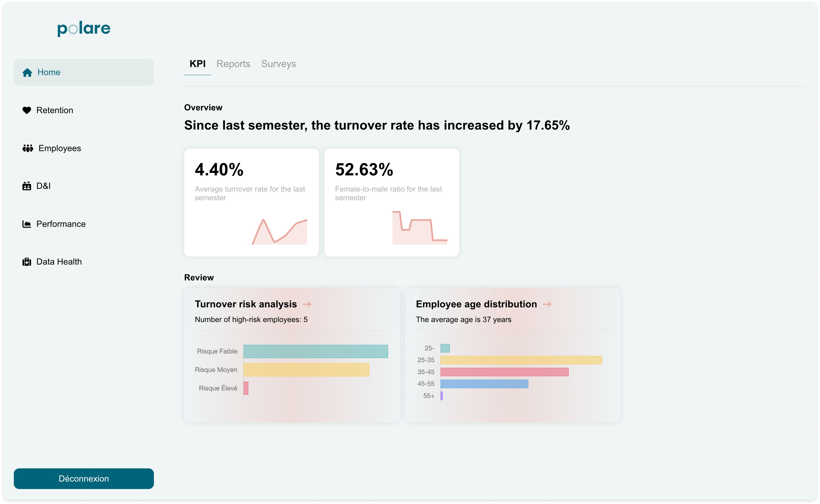The height and width of the screenshot is (504, 820).
Task: Open Turnover risk analysis arrow
Action: coord(307,304)
